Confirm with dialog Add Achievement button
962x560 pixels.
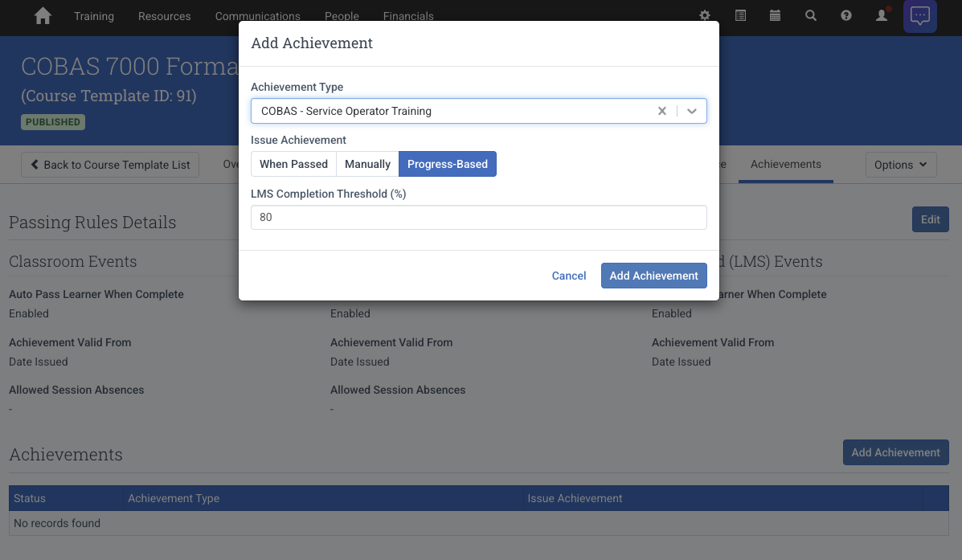pyautogui.click(x=653, y=276)
